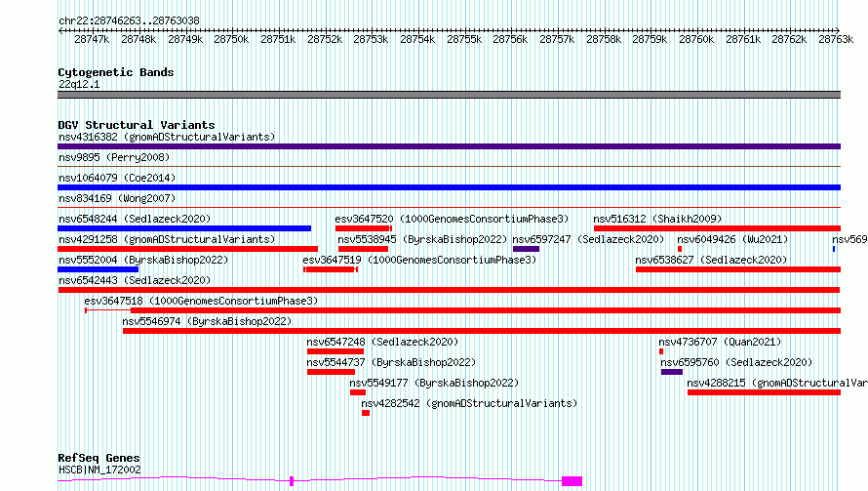Open the nsv834169 (Wong2007) variant label
The width and height of the screenshot is (868, 491).
click(x=117, y=198)
